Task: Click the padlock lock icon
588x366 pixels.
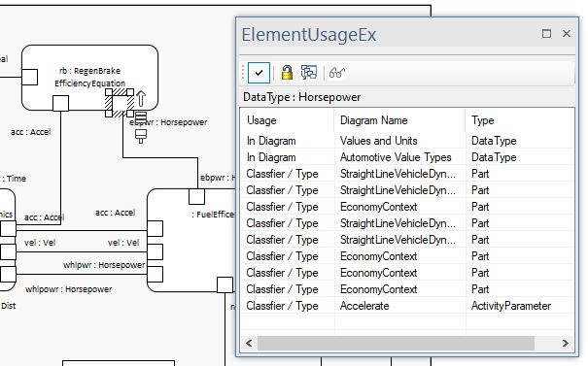Action: tap(287, 72)
